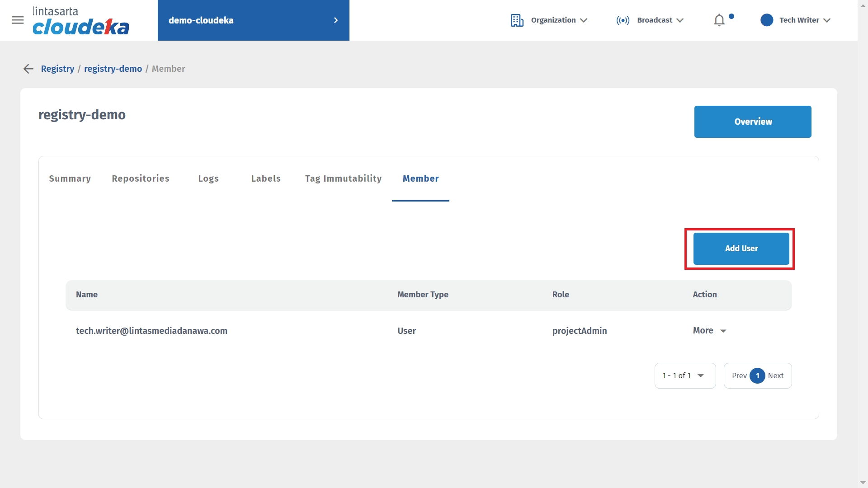The height and width of the screenshot is (488, 868).
Task: Click the Add User button
Action: (741, 249)
